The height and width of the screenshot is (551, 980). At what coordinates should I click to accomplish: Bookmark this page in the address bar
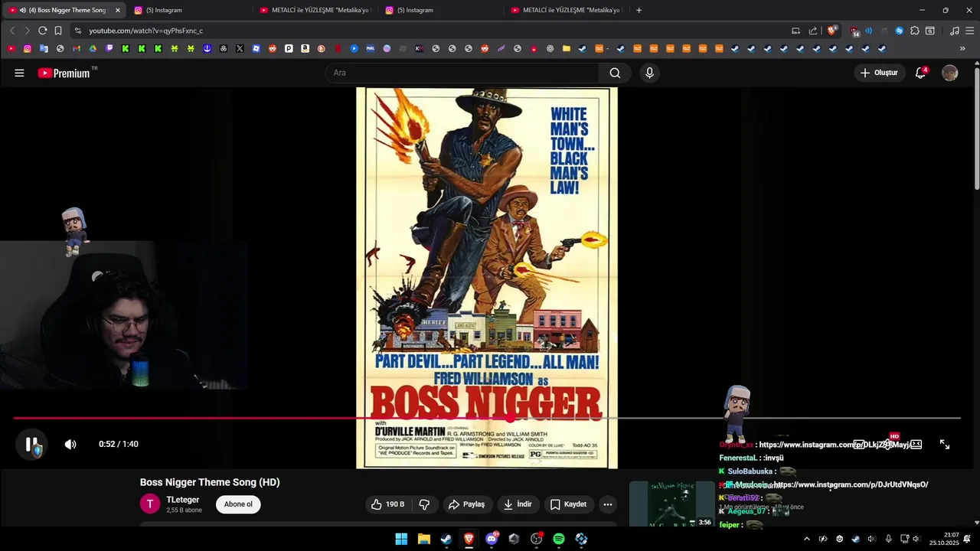pos(58,31)
